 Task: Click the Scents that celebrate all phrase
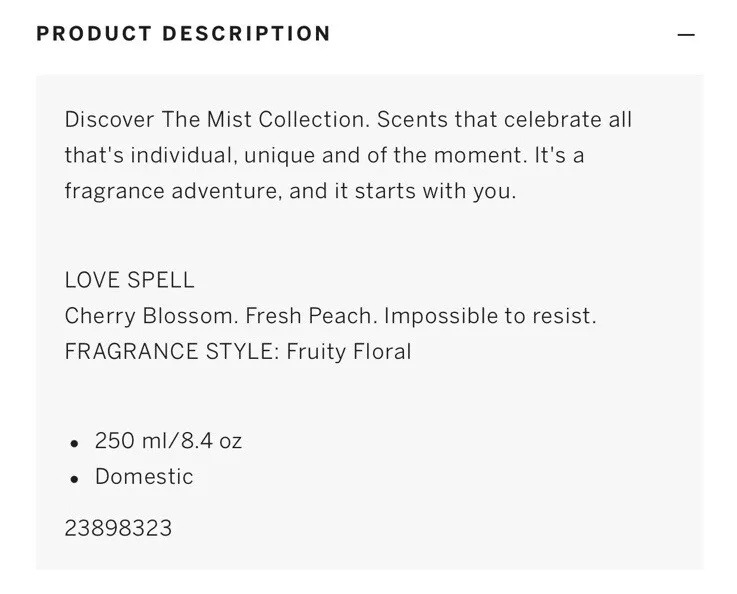tap(504, 119)
